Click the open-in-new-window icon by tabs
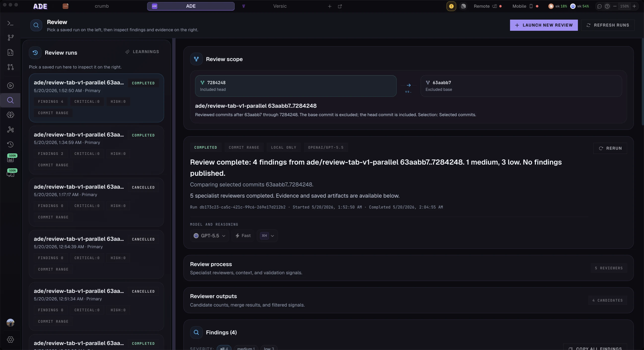 pyautogui.click(x=340, y=6)
